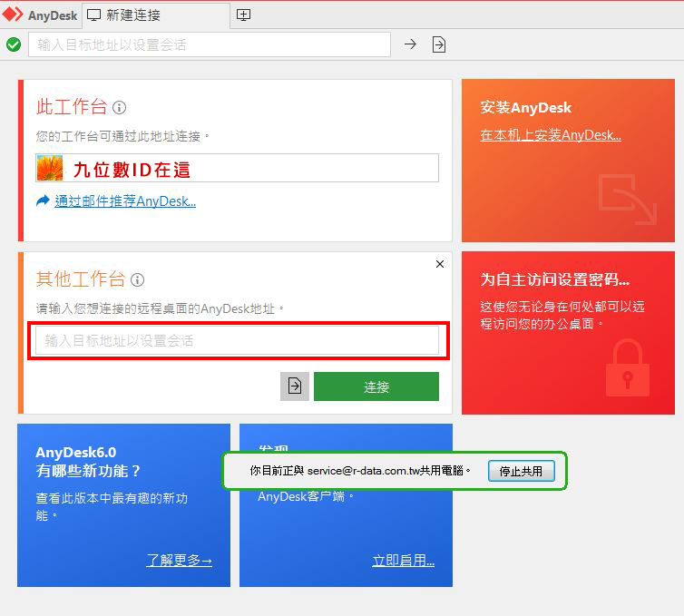
Task: Open the 新建连接 tab
Action: point(156,15)
